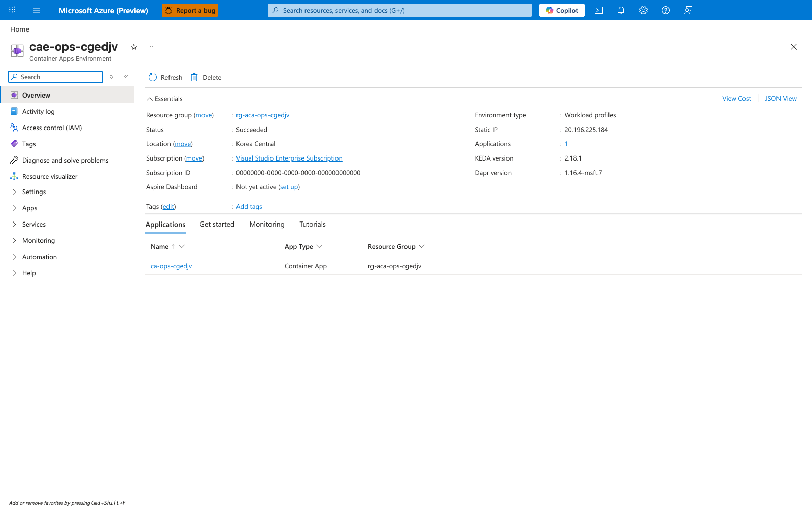Collapse the left navigation pane
This screenshot has width=812, height=508.
[x=126, y=77]
